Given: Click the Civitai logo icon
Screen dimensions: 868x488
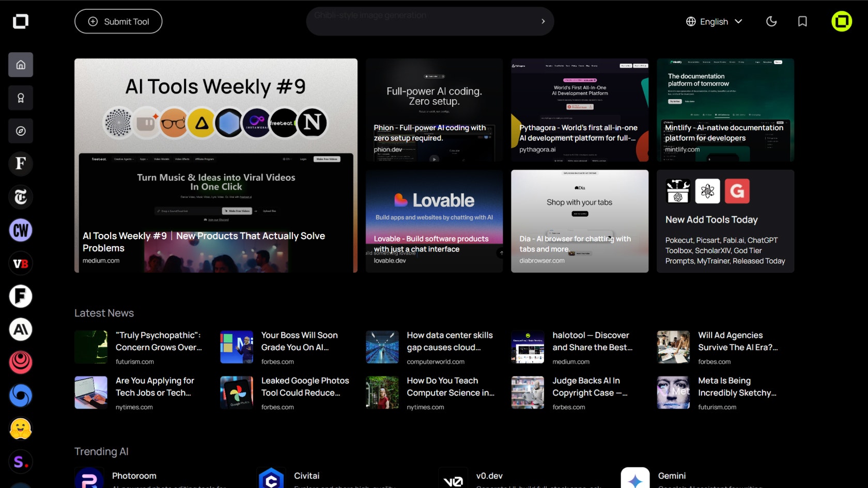Looking at the screenshot, I should click(271, 479).
